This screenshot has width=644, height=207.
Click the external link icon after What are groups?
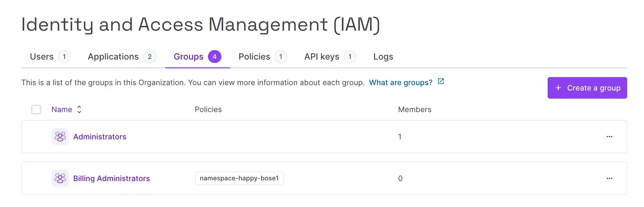(441, 81)
